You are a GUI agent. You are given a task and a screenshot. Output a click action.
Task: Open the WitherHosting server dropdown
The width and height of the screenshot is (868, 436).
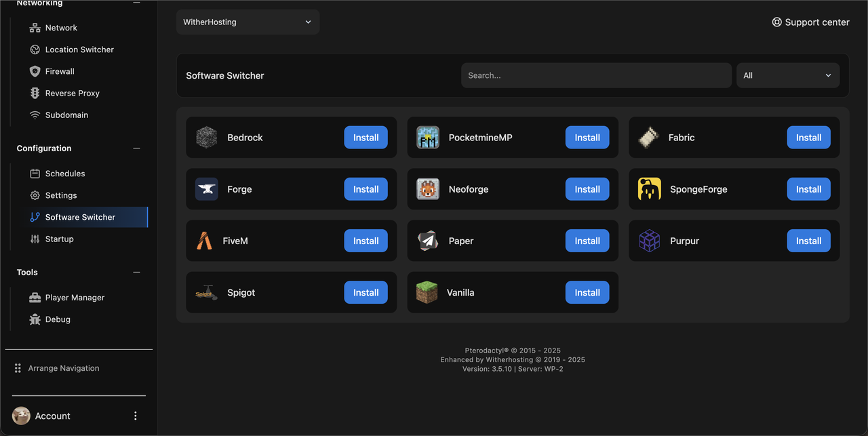point(248,22)
